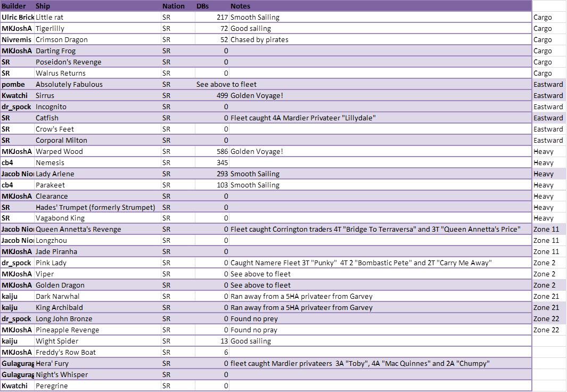Select the Absolutely Fabulous ship cell

click(x=69, y=84)
